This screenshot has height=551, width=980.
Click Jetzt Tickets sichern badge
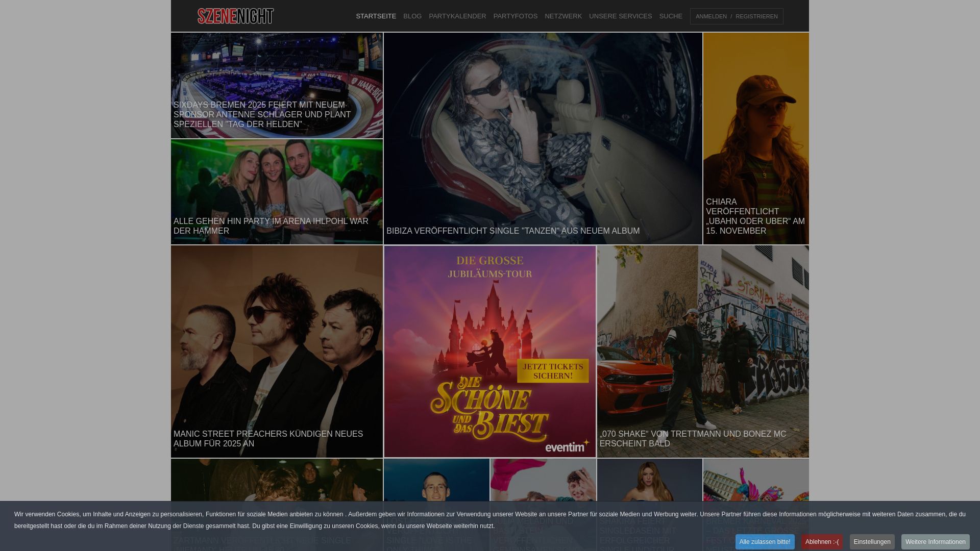pos(553,371)
